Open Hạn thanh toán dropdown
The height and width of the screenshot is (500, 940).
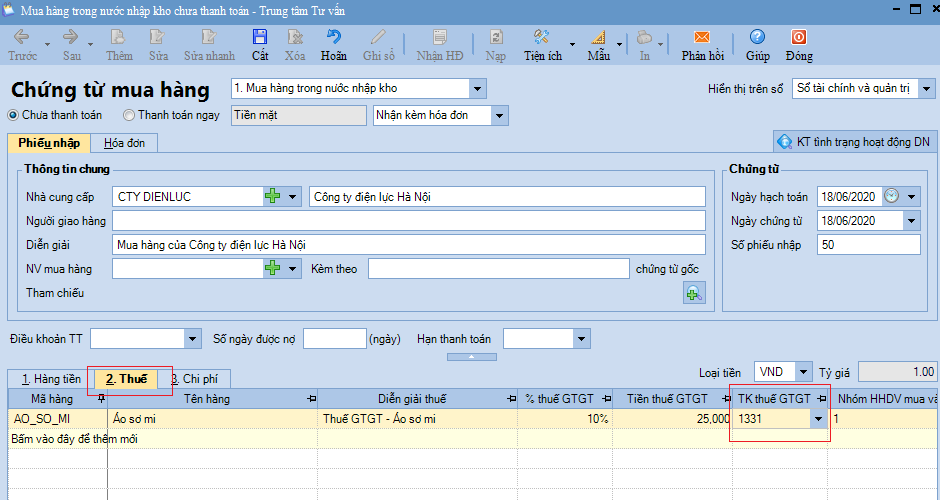coord(581,339)
